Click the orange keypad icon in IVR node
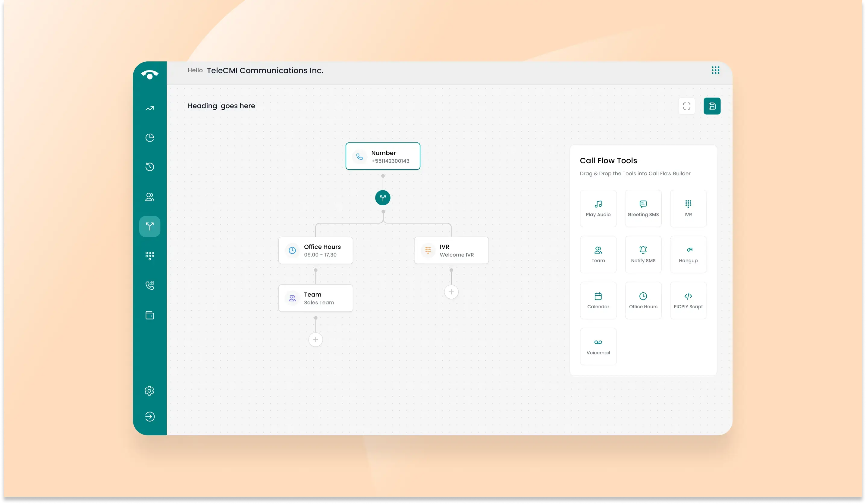 pos(428,250)
